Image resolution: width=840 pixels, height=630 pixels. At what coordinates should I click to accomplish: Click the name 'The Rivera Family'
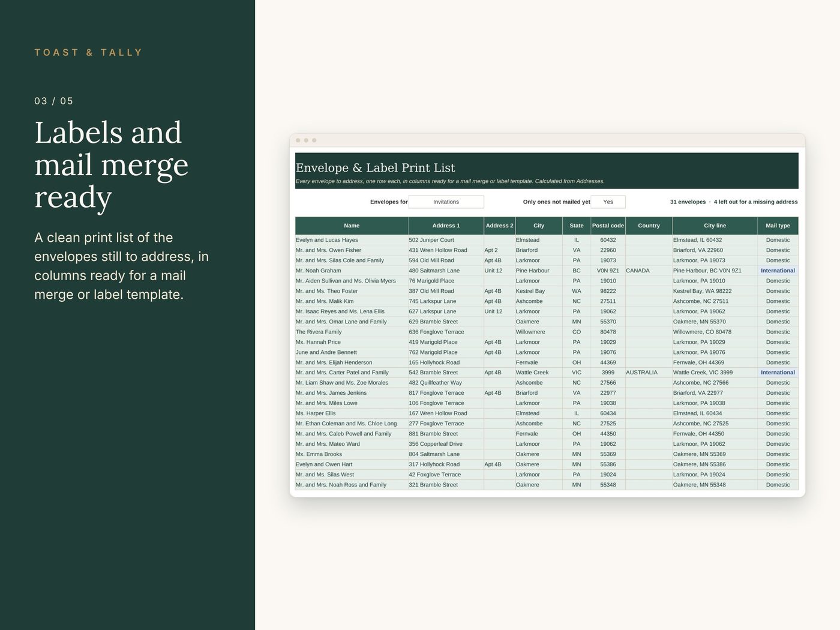[319, 332]
